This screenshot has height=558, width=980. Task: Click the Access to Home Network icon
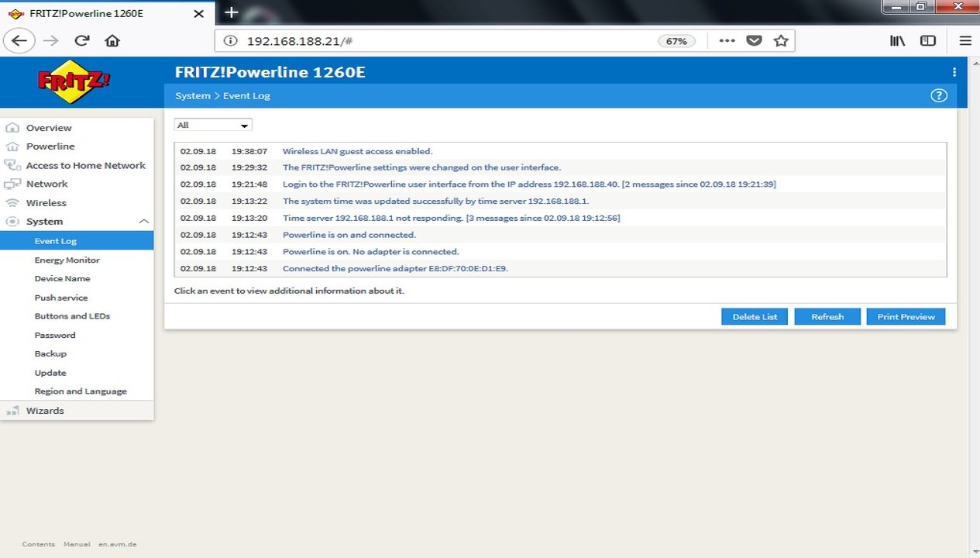point(12,165)
